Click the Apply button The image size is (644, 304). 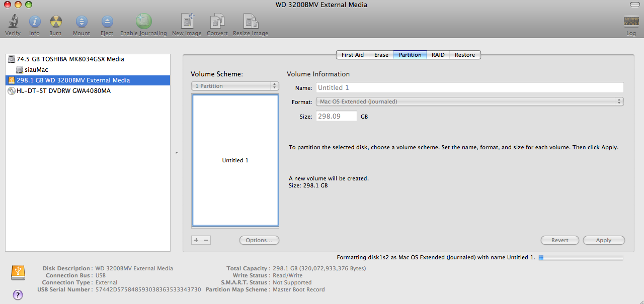604,240
